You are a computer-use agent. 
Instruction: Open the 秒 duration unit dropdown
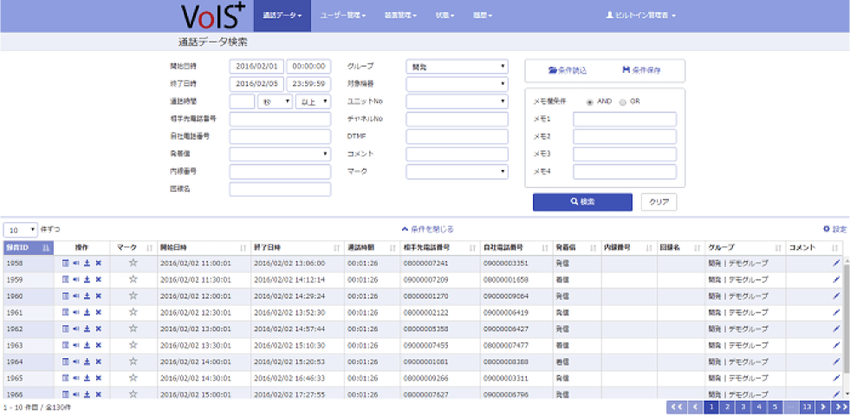pyautogui.click(x=275, y=101)
